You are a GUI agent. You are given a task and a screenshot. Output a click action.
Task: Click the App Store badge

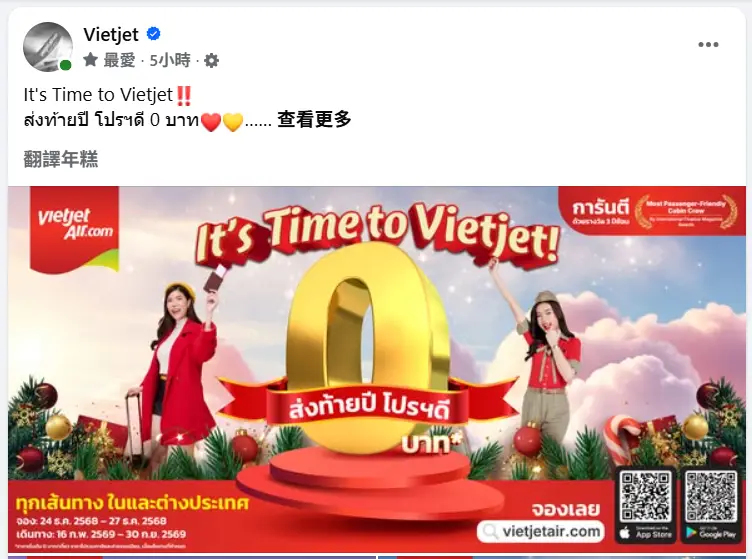(x=646, y=533)
